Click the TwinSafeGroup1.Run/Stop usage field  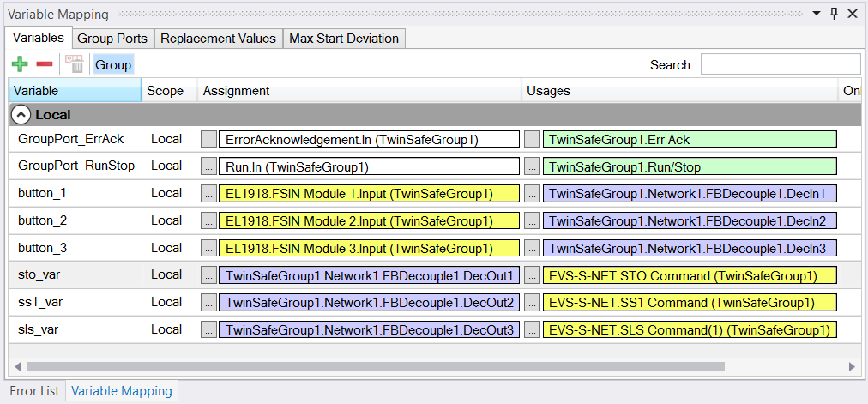coord(690,166)
